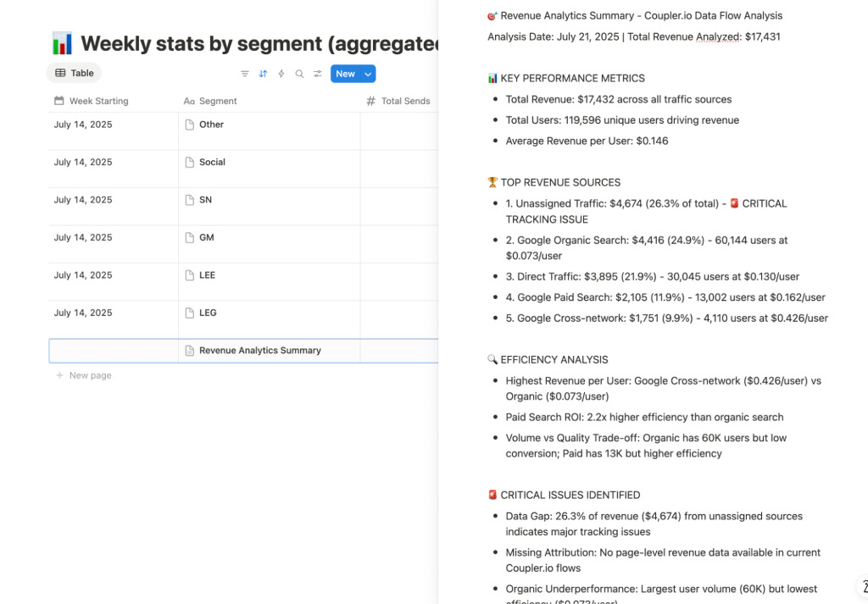Open the page icon next to LEE
This screenshot has width=868, height=604.
tap(189, 275)
